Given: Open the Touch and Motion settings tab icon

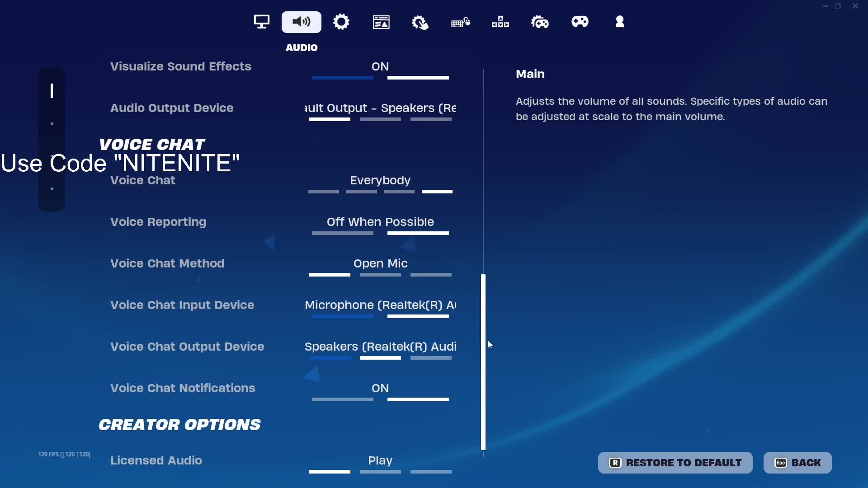Looking at the screenshot, I should tap(420, 22).
